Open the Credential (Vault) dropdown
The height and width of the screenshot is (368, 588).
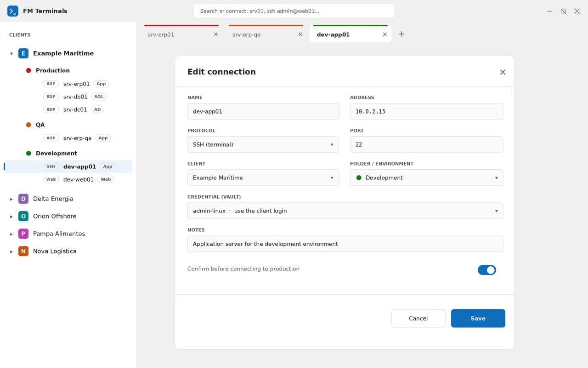click(x=345, y=211)
